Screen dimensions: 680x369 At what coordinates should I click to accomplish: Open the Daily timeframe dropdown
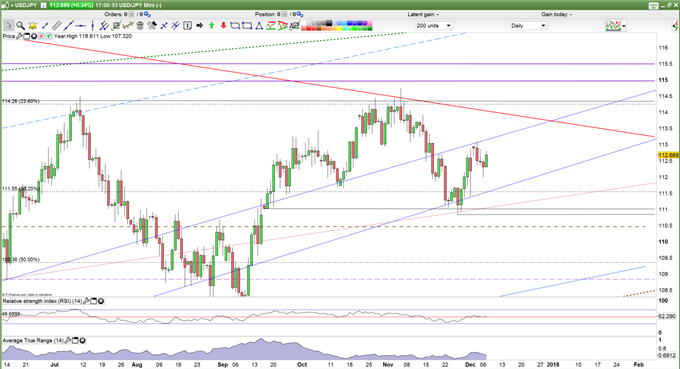543,26
